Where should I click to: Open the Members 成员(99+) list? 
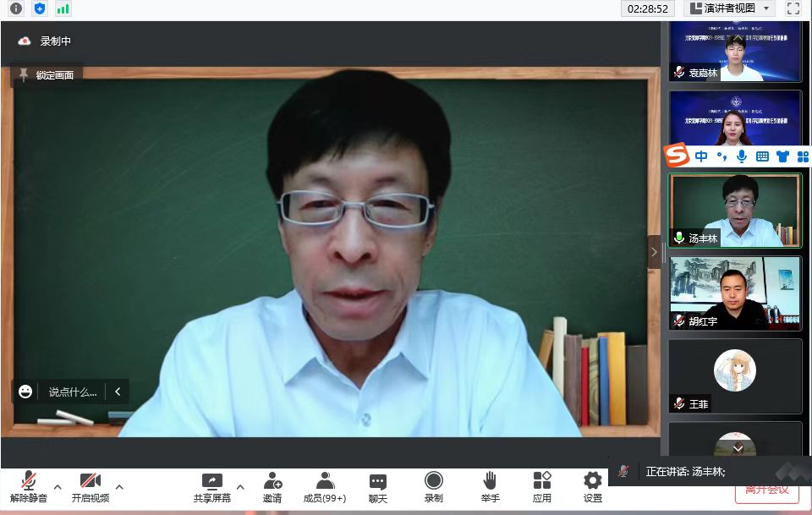(x=325, y=487)
